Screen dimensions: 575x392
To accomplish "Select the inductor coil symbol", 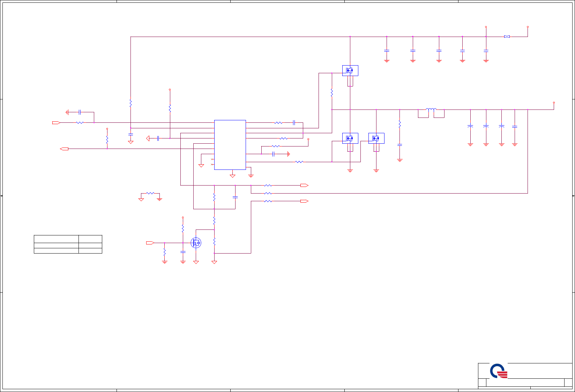I will click(431, 110).
